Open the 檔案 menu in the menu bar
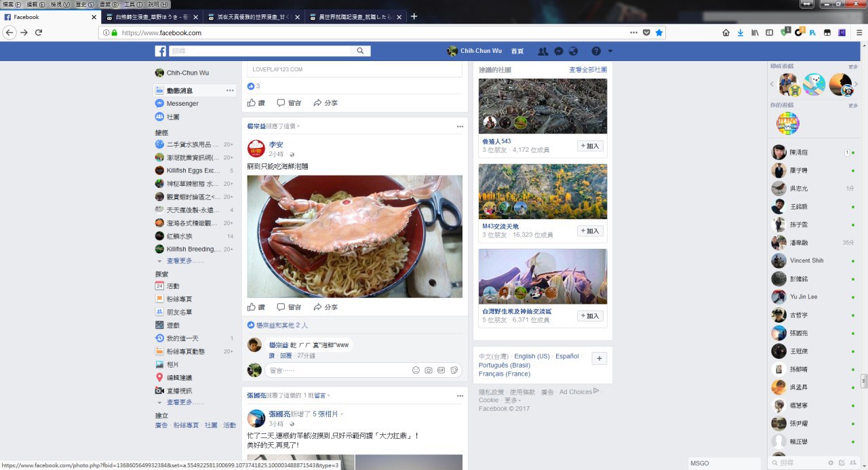Viewport: 868px width, 470px height. pos(12,4)
